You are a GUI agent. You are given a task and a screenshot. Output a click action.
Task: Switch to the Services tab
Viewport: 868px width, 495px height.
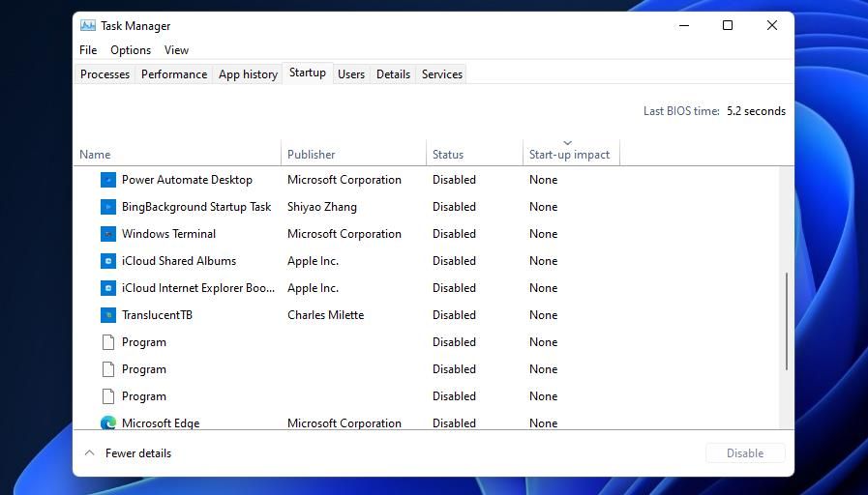[442, 74]
